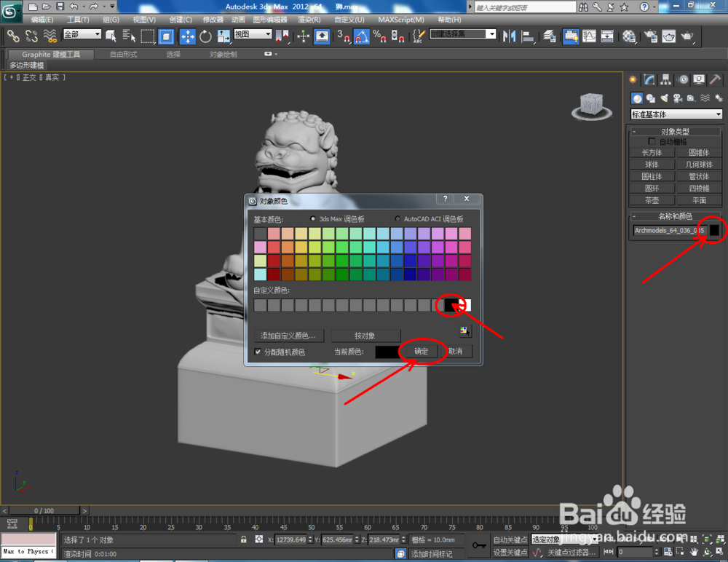This screenshot has height=562, width=728.
Task: Click the X coordinate field 12739.649
Action: pyautogui.click(x=291, y=539)
